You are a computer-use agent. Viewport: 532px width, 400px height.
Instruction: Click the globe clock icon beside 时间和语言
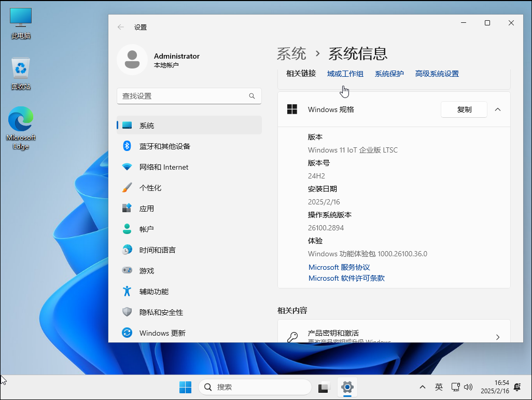127,250
